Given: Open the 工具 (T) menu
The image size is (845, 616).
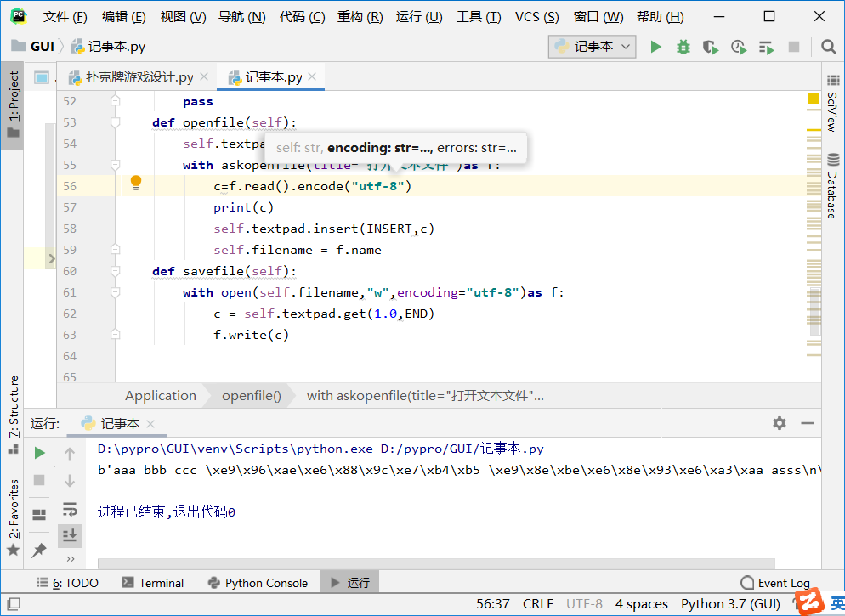Looking at the screenshot, I should click(479, 17).
